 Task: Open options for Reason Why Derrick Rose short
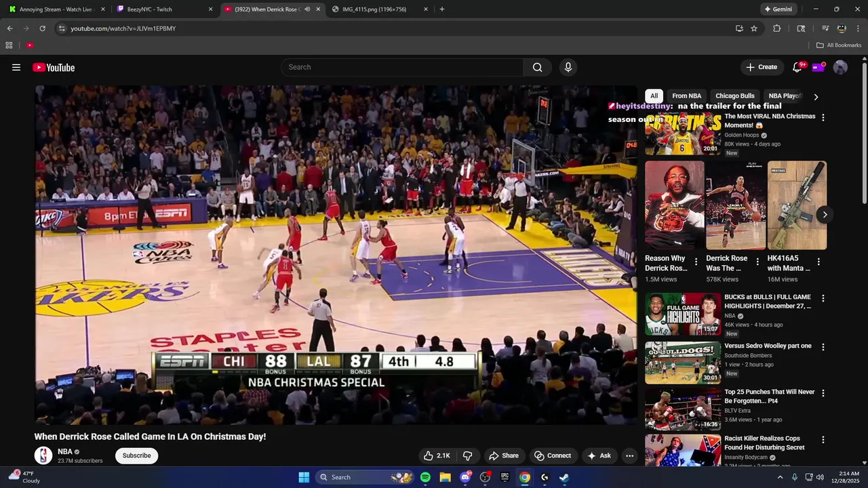coord(696,262)
